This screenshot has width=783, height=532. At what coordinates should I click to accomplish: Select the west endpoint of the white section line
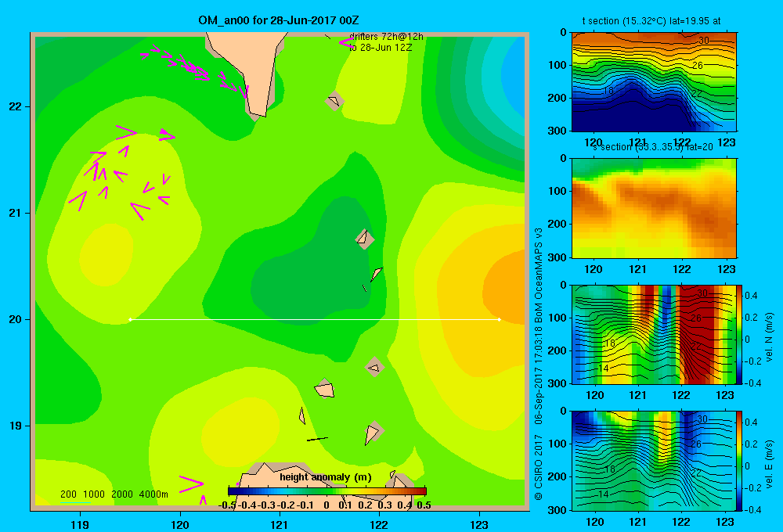click(x=130, y=319)
